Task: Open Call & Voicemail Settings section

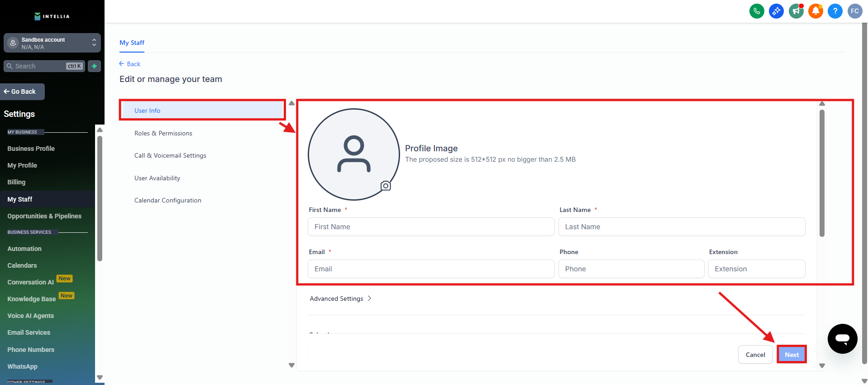Action: 170,155
